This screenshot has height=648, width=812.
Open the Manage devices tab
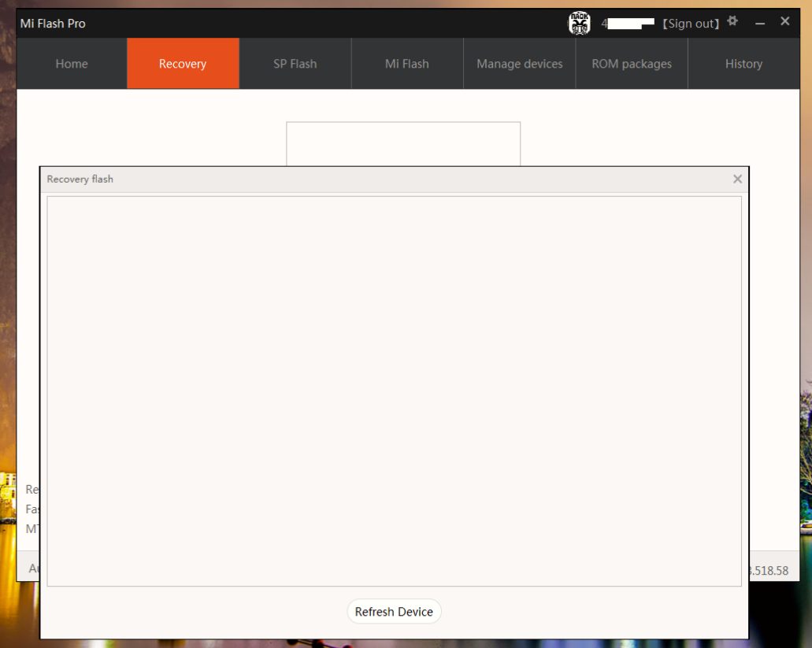pyautogui.click(x=519, y=64)
